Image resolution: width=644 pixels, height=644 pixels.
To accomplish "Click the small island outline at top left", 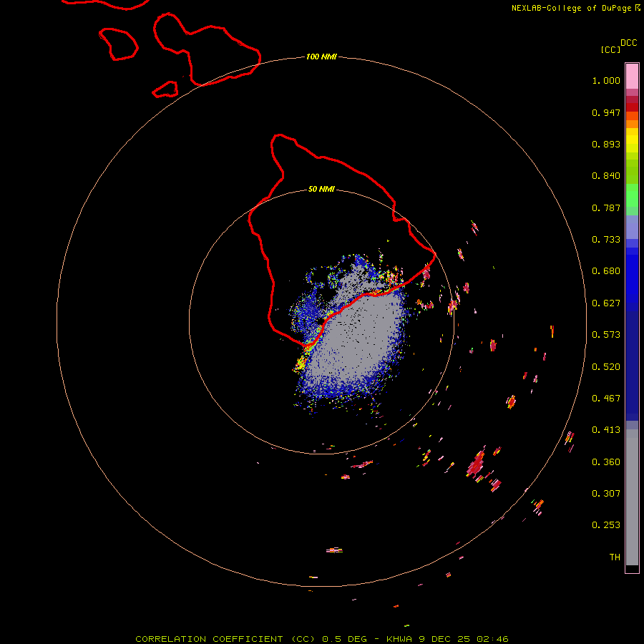I will click(x=118, y=44).
